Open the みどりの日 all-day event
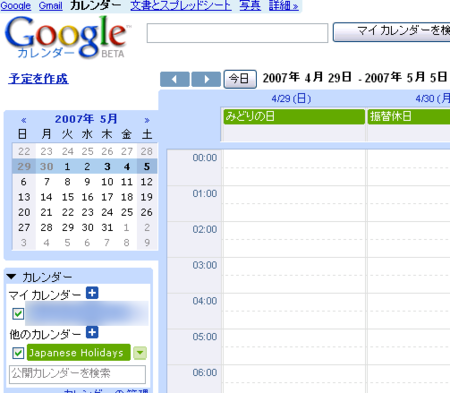This screenshot has width=450, height=393. coord(294,117)
